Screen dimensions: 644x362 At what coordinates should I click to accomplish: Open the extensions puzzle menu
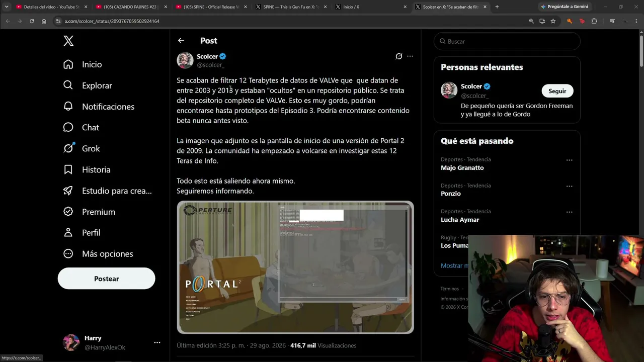[x=594, y=21]
